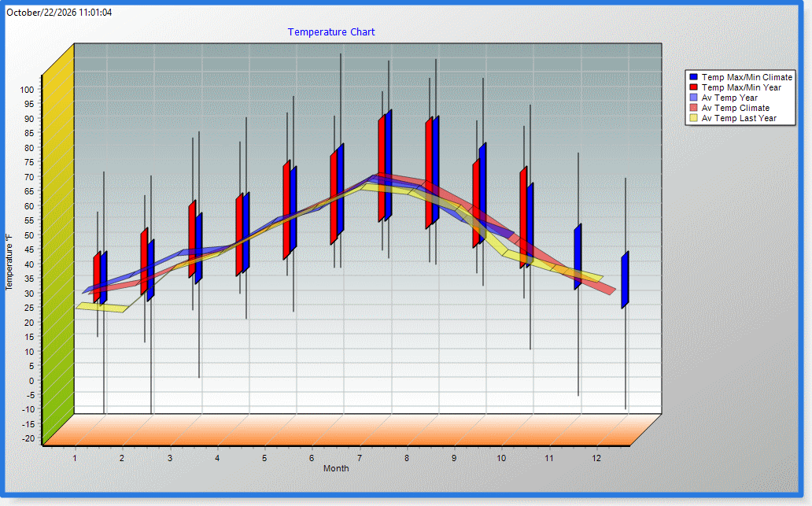Image resolution: width=812 pixels, height=506 pixels.
Task: Click the blue Temp Max/Min Climate legend swatch
Action: (x=694, y=76)
